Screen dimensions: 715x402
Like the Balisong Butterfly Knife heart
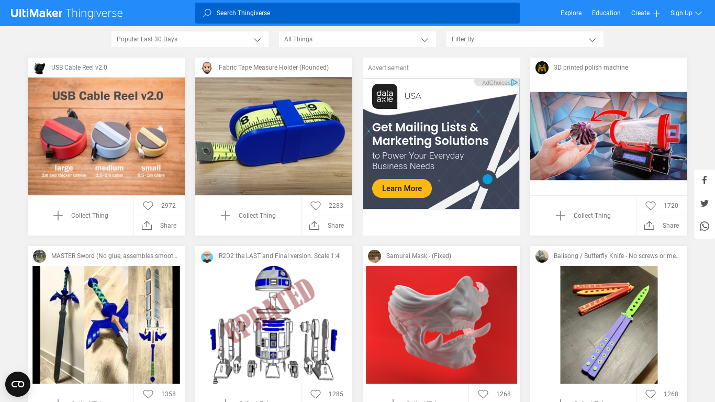click(x=650, y=394)
